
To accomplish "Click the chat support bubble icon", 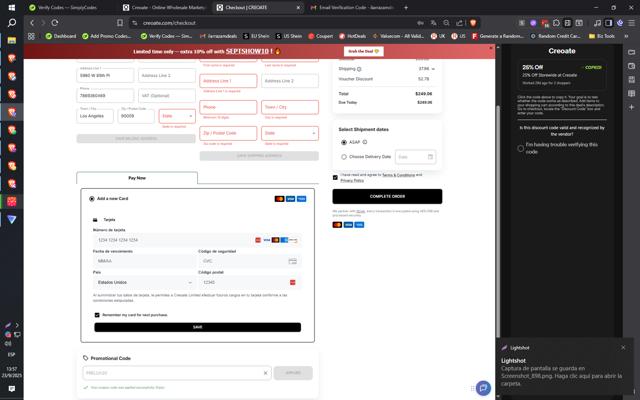I will [x=483, y=388].
